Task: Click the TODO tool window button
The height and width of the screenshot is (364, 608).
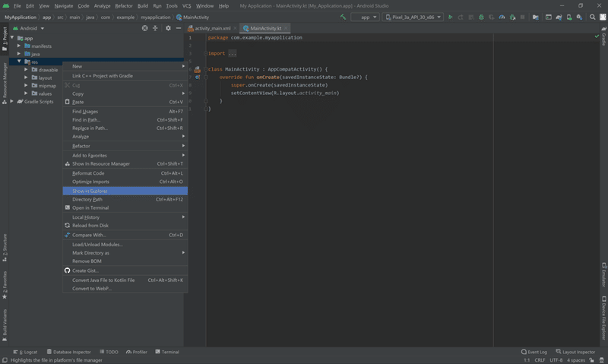Action: [109, 352]
